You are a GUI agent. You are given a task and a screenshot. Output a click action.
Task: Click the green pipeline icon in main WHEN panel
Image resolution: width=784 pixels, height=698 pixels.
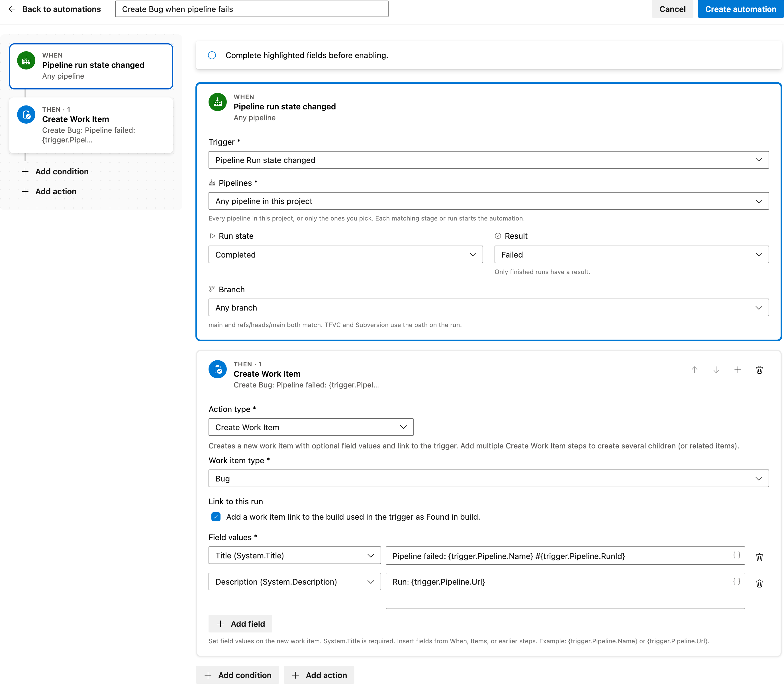[217, 102]
